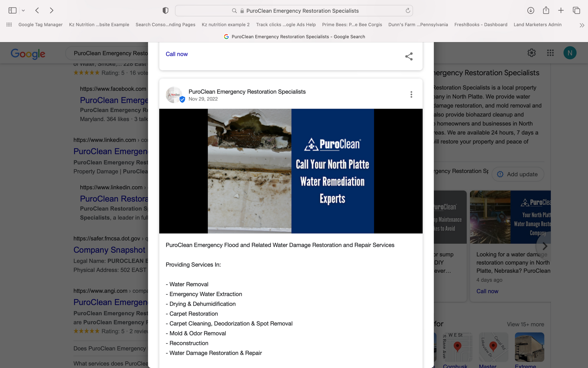
Task: Toggle the Safari sidebar icon
Action: coord(12,10)
